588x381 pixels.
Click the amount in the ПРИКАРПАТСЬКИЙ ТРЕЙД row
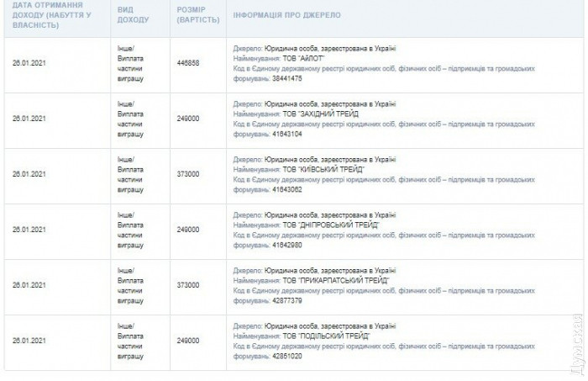[x=190, y=284]
